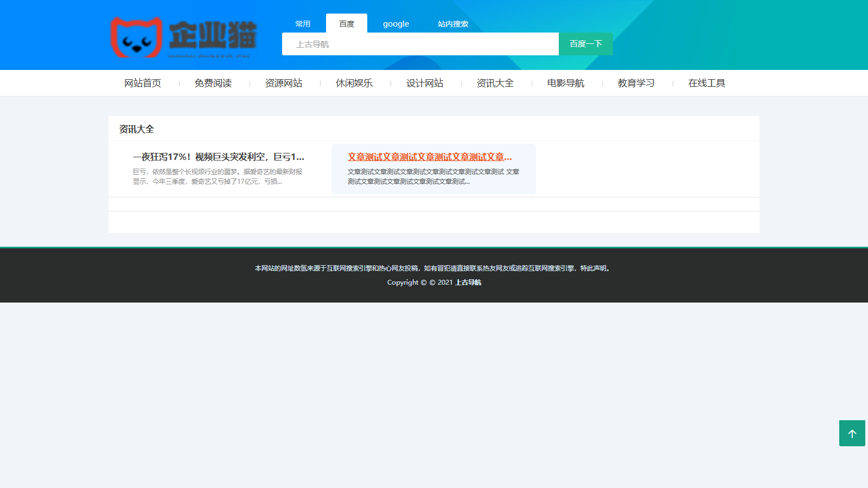Viewport: 868px width, 488px height.
Task: Open the 电影导航 menu item
Action: pos(566,83)
